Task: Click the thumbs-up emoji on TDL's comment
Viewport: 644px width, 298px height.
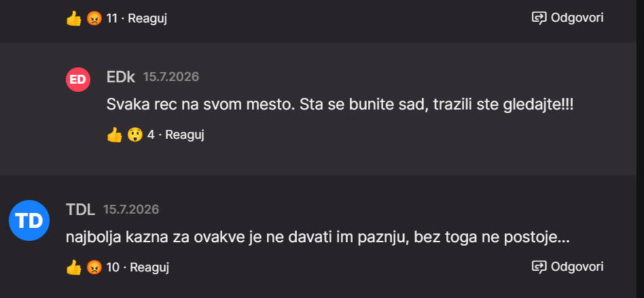Action: (74, 267)
